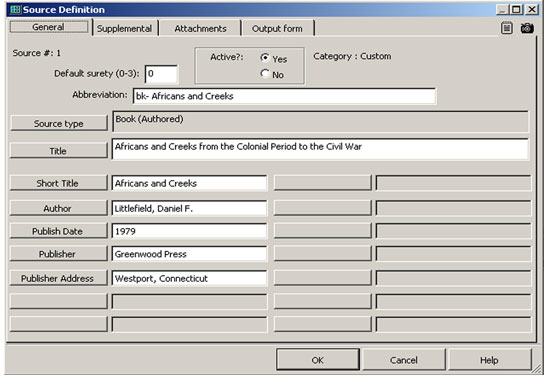Click the 'Abbreviation:' label
Viewport: 546px width, 376px height.
pos(100,95)
